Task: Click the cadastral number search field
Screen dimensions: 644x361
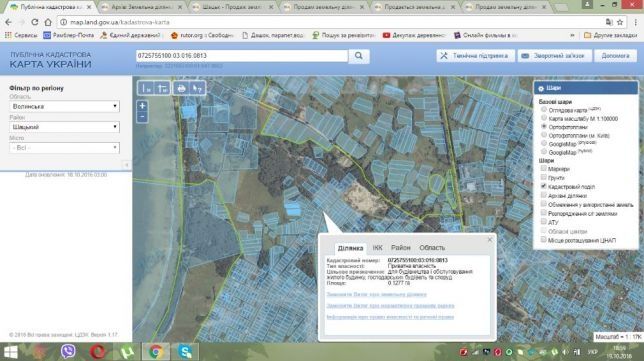Action: 242,56
